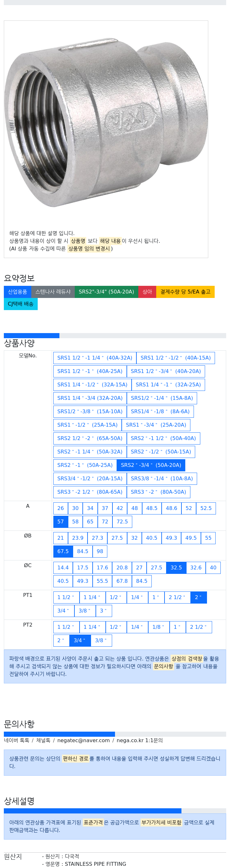Open the negatec@naver.com contact link
230x868 pixels.
click(83, 740)
